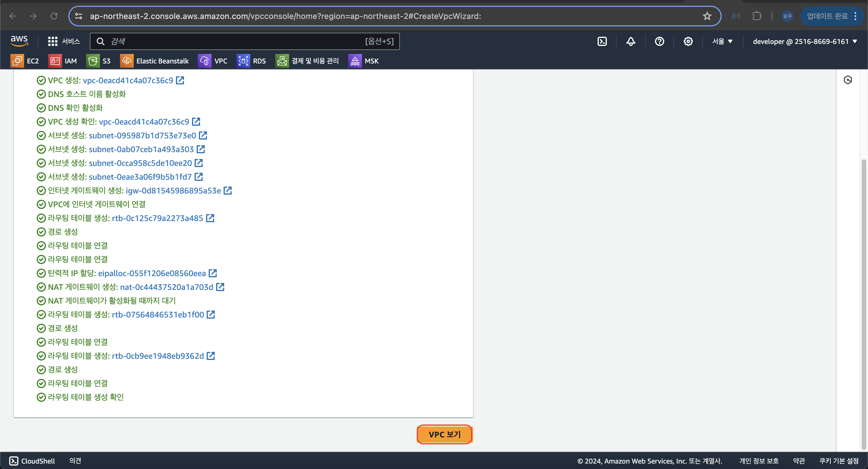Screen dimensions: 868x469
Task: Open the services grid menu
Action: click(53, 41)
